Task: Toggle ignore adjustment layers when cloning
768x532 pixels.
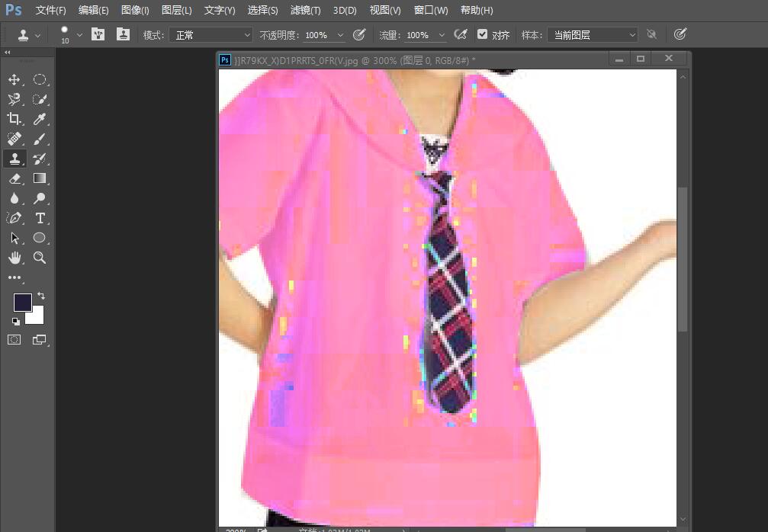Action: pos(651,34)
